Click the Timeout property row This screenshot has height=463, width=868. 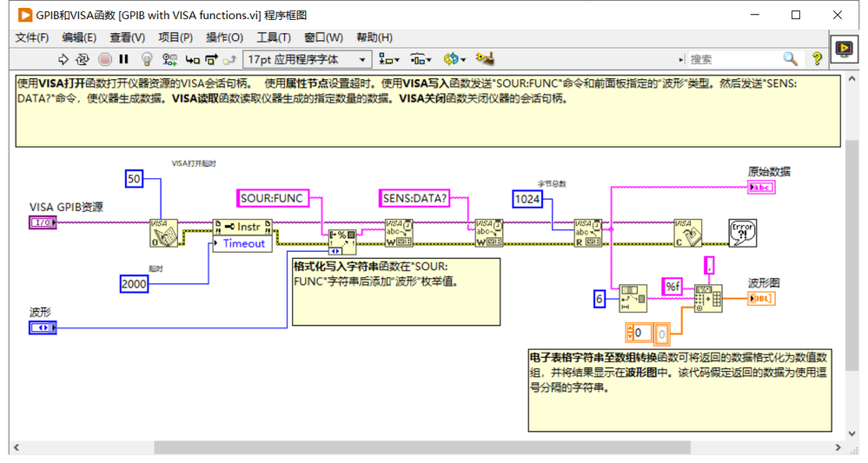tap(242, 243)
